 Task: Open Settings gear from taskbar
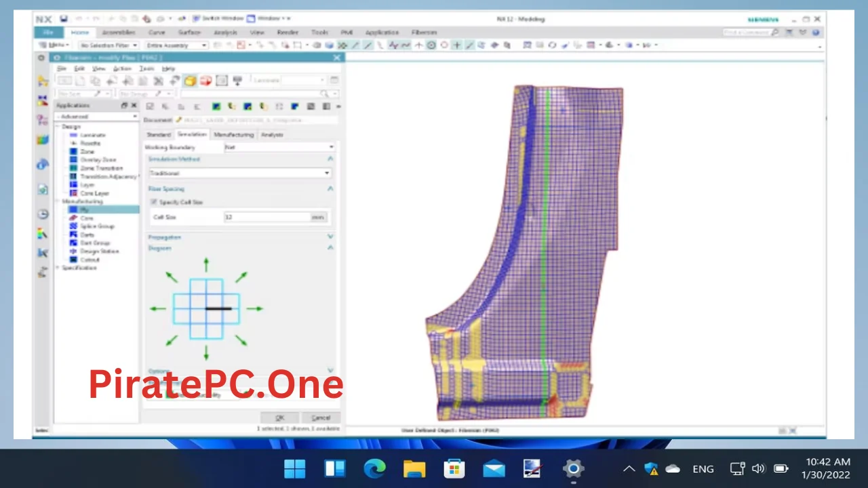pos(573,468)
